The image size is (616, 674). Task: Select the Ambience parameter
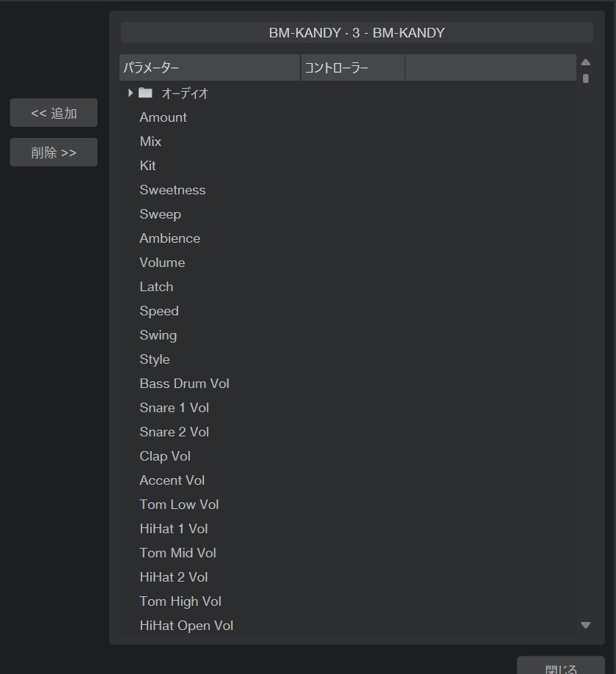(169, 238)
